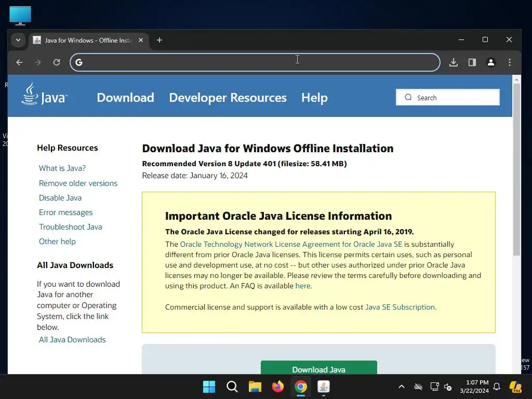The height and width of the screenshot is (399, 532).
Task: Open File Explorer from taskbar
Action: tap(255, 387)
